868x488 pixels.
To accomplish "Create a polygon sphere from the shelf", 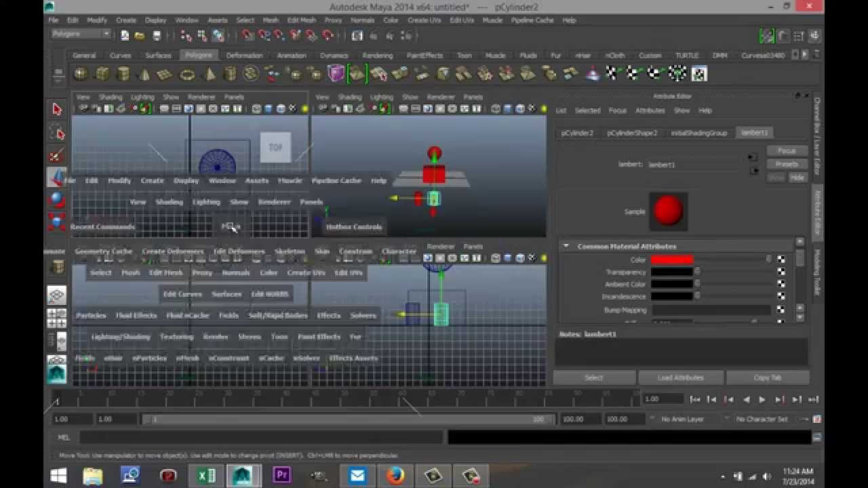I will pyautogui.click(x=81, y=74).
